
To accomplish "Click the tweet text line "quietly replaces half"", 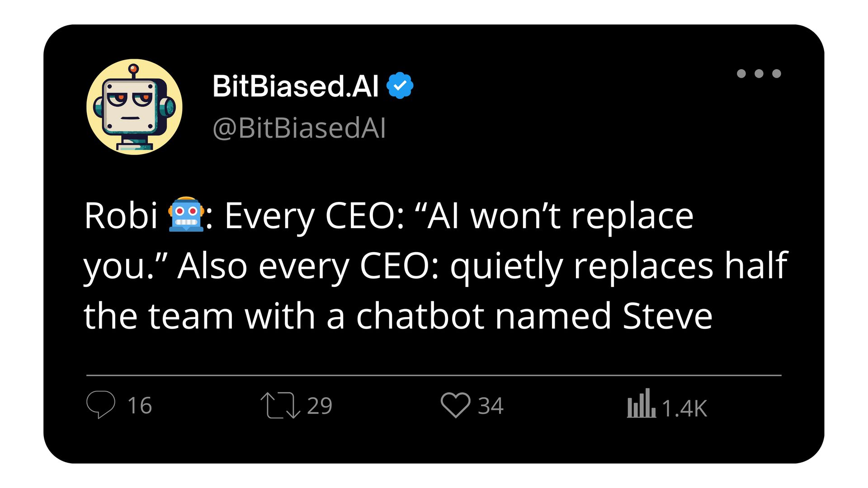I will (x=619, y=267).
